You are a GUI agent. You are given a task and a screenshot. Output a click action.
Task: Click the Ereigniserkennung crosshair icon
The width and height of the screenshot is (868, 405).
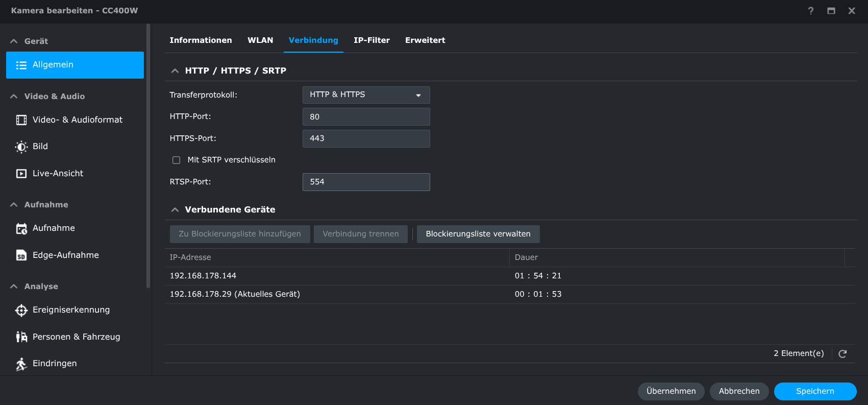coord(21,311)
